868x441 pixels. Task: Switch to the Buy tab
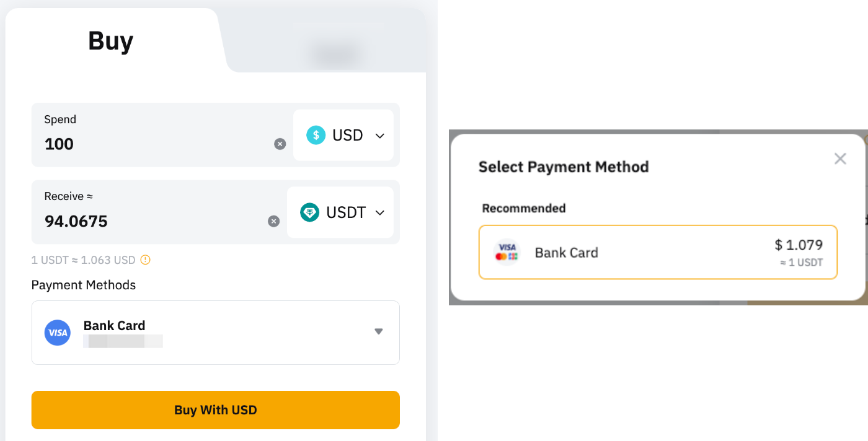pyautogui.click(x=110, y=41)
